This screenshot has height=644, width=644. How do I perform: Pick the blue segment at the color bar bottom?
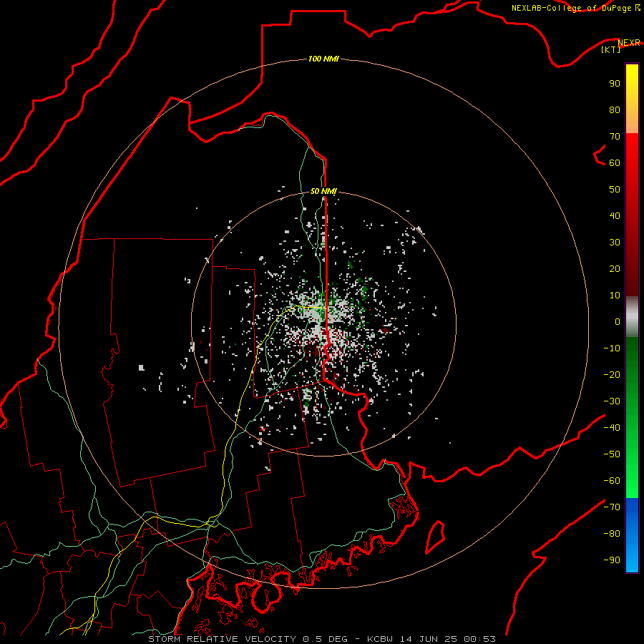click(x=632, y=535)
